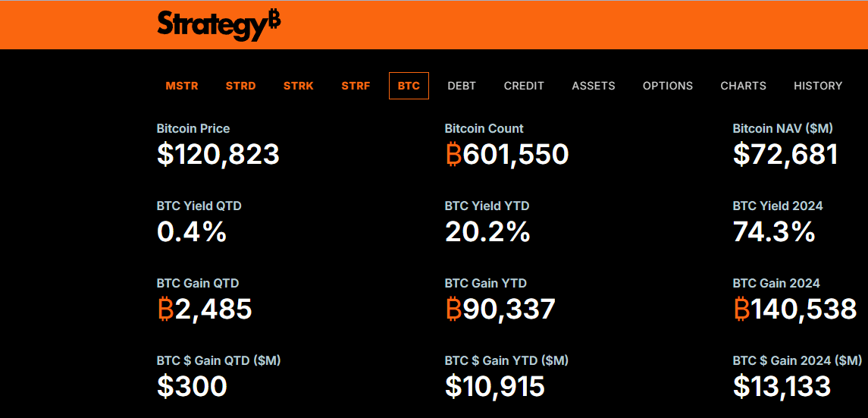Viewport: 868px width, 418px height.
Task: Click the Bitcoin Price value $120,823
Action: pos(218,155)
